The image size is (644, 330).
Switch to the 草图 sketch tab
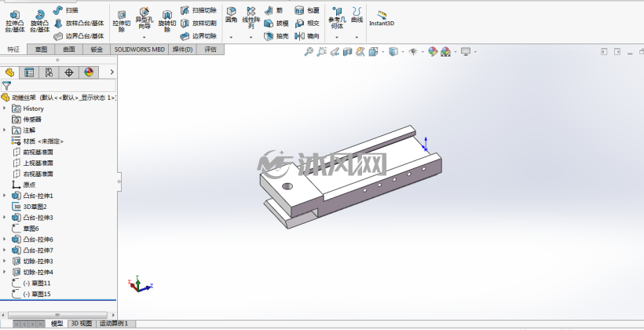pos(41,49)
